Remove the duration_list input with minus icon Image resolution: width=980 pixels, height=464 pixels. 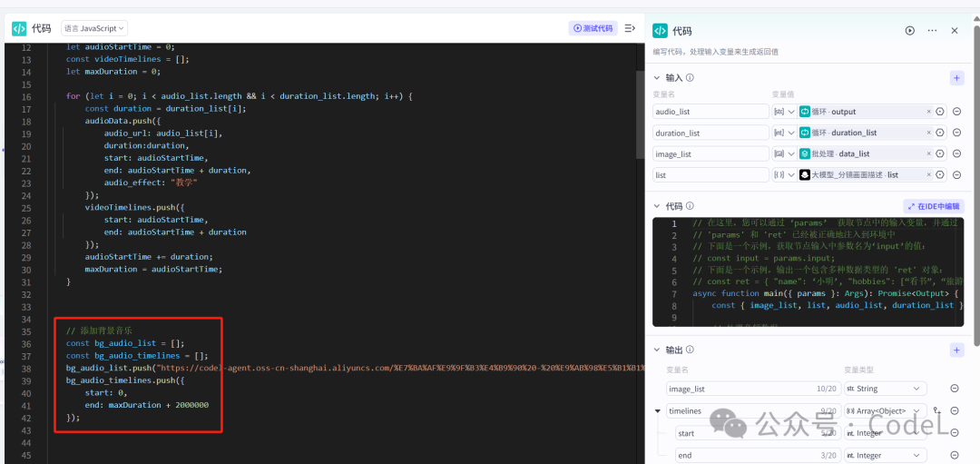point(956,133)
